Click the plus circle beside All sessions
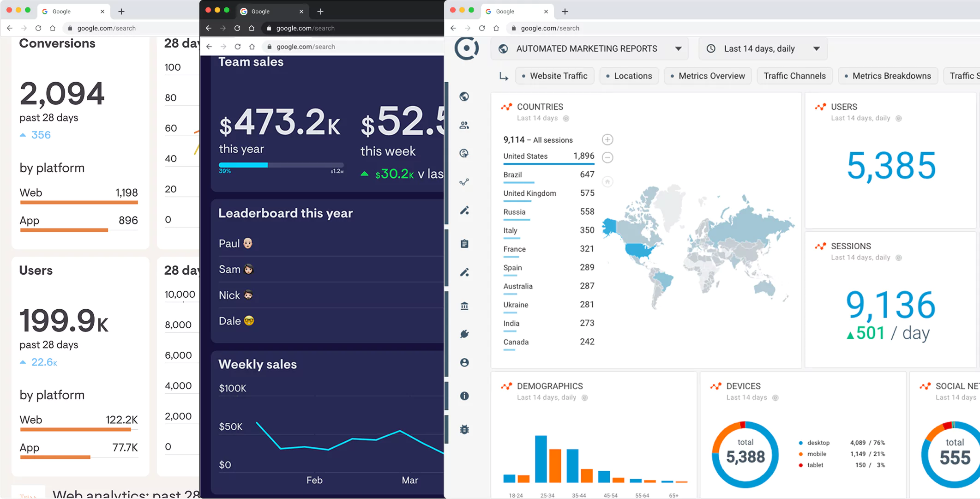Viewport: 980px width, 499px height. [607, 139]
